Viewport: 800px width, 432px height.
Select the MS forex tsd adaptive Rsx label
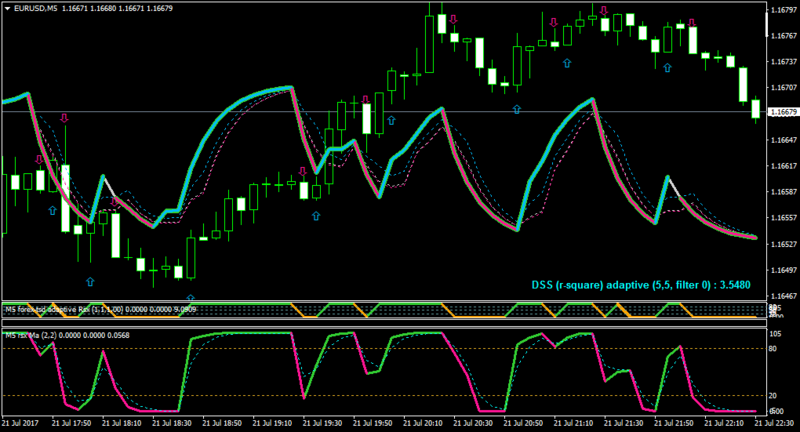coord(100,309)
